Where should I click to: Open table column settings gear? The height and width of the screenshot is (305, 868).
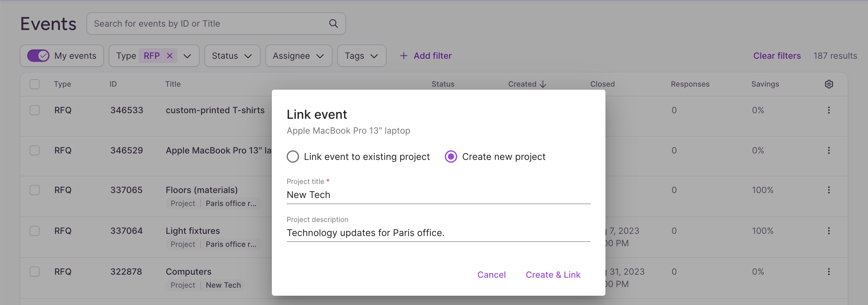tap(829, 84)
